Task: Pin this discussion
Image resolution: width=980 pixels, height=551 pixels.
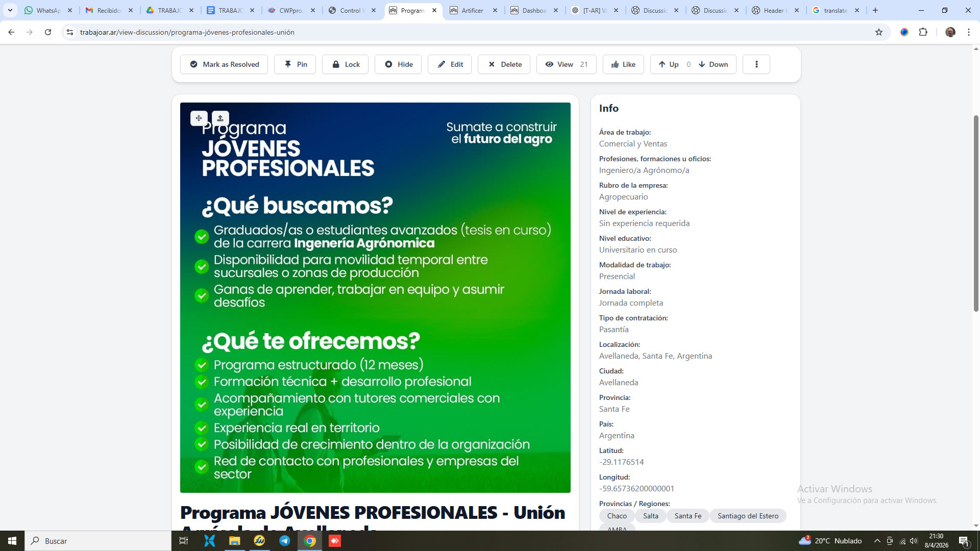Action: coord(295,64)
